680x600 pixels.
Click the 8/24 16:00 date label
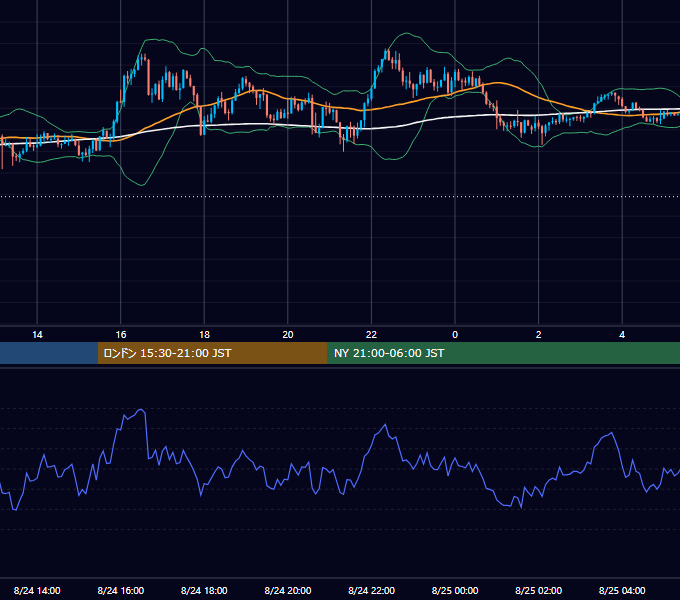pyautogui.click(x=121, y=590)
